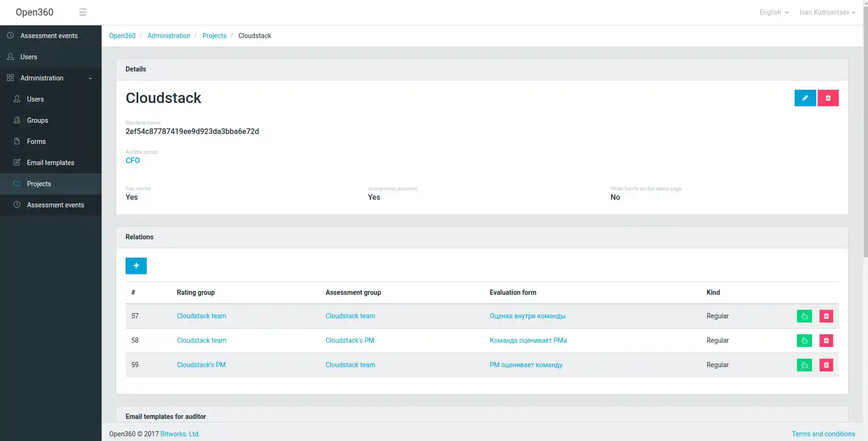Click the green copy icon for relation 57
Viewport: 868px width, 441px height.
(x=804, y=316)
